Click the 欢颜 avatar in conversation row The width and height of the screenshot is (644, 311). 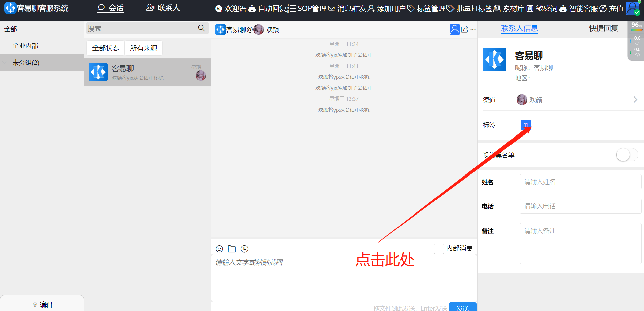(x=201, y=76)
